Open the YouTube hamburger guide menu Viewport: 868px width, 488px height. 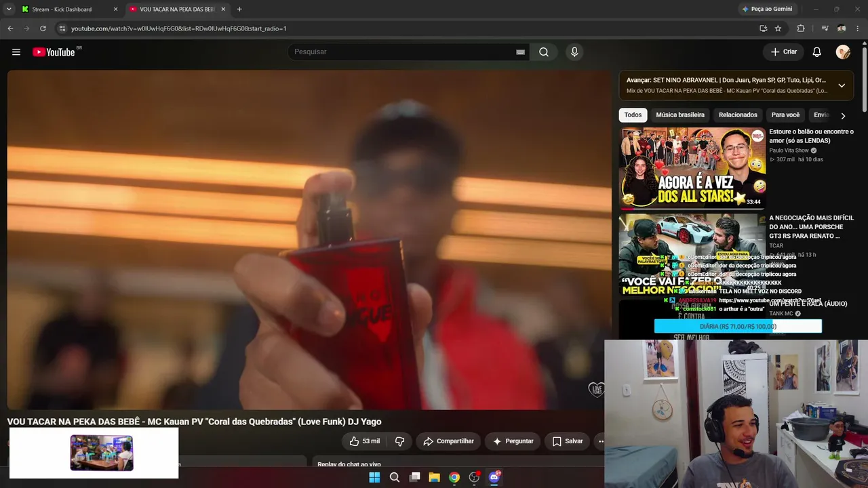coord(16,52)
